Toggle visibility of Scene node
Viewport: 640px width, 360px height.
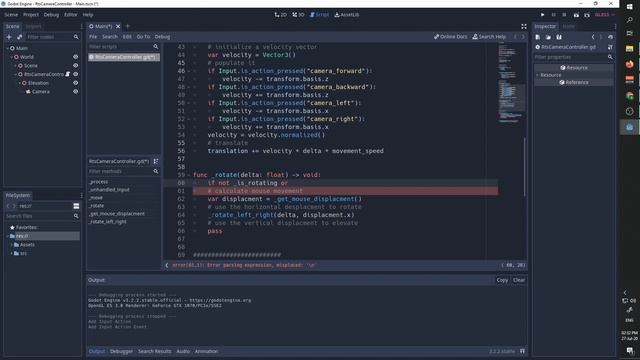click(x=76, y=65)
